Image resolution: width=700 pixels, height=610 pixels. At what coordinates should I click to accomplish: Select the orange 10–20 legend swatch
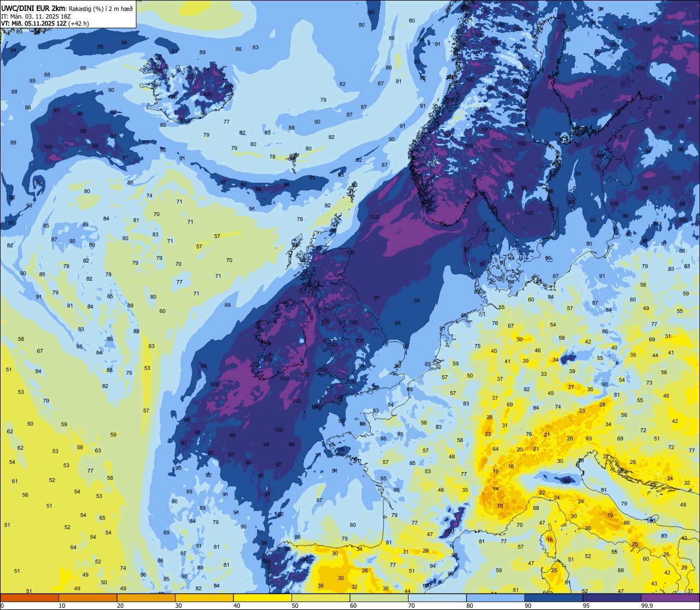(87, 597)
